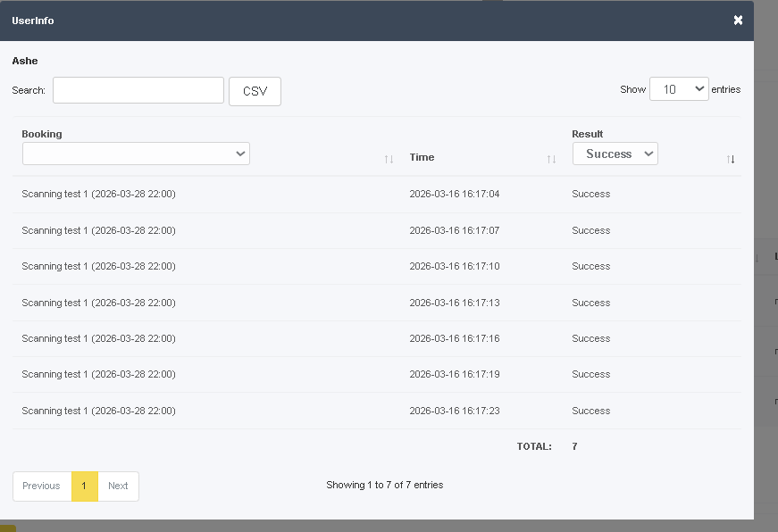Click the Scanning test 1 booking in the 16:17:10 row
Viewport: 778px width, 532px height.
coord(98,266)
